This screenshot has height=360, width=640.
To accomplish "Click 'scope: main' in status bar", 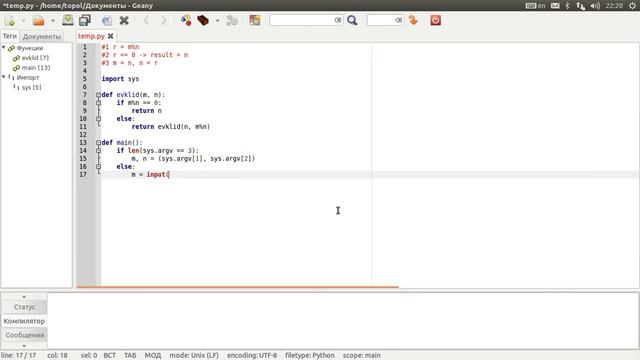I will [361, 356].
